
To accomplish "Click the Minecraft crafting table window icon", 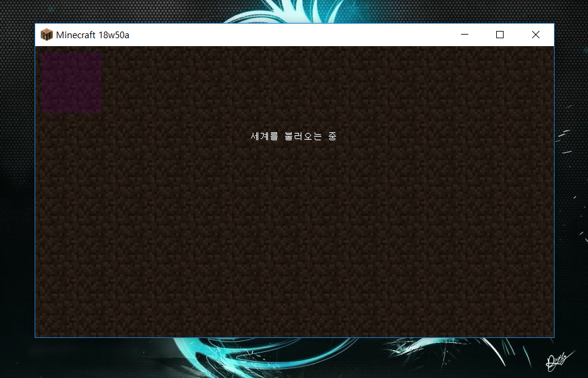I will coord(47,35).
